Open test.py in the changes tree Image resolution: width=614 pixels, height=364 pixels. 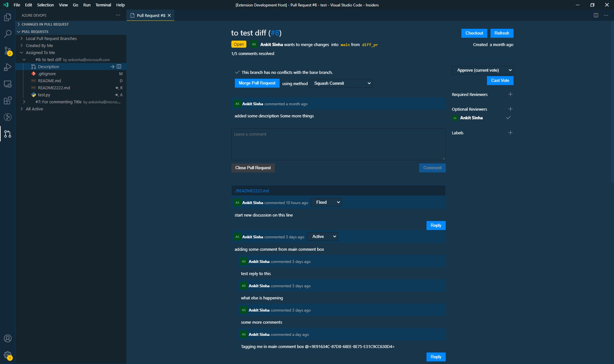(71, 95)
